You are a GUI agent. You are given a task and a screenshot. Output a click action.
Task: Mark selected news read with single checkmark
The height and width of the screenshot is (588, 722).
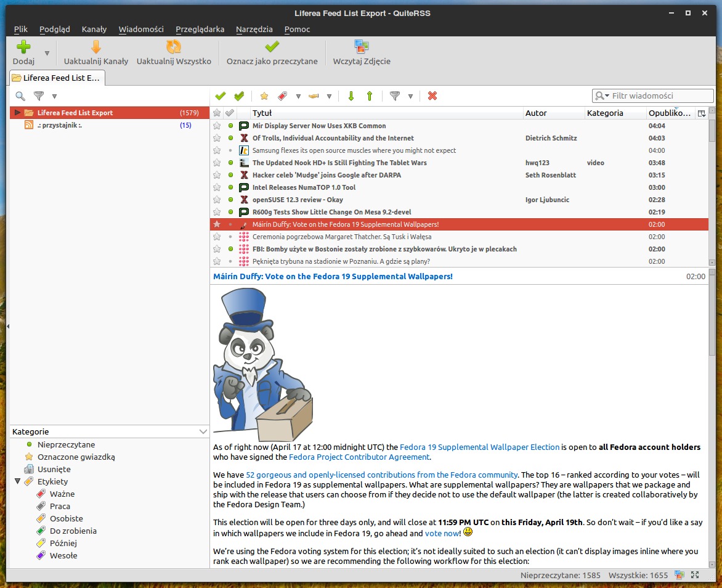(221, 96)
